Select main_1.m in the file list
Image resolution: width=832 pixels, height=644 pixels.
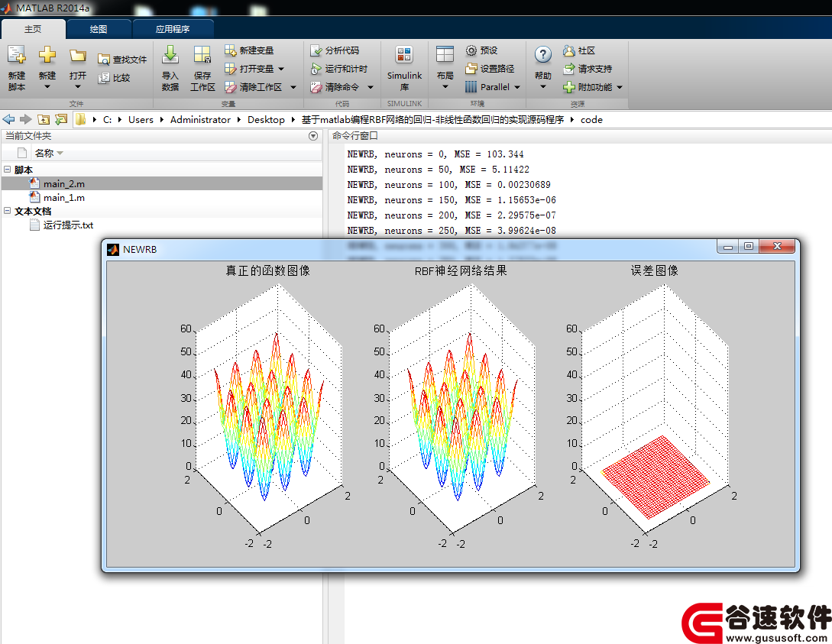pos(162,197)
